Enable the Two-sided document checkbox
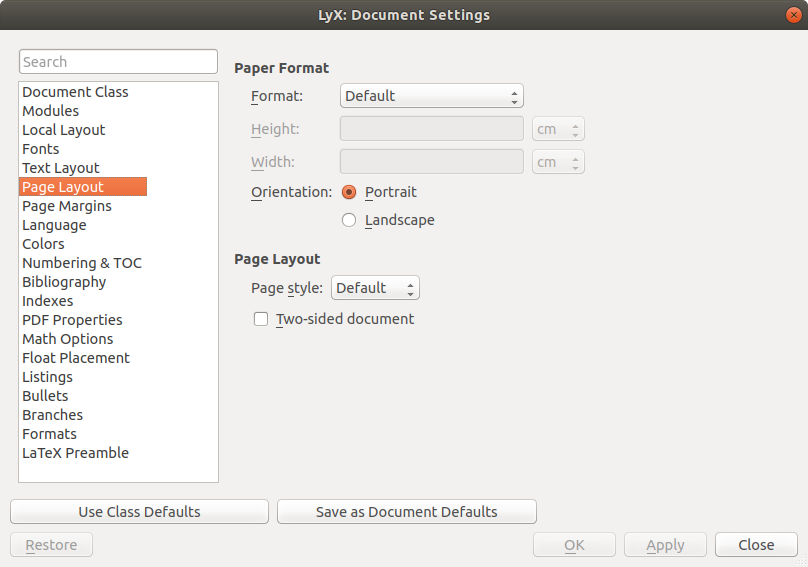 [261, 319]
